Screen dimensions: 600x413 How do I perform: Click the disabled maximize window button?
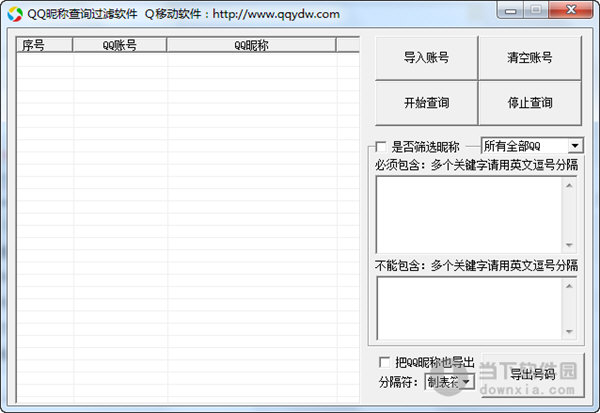tap(536, 10)
